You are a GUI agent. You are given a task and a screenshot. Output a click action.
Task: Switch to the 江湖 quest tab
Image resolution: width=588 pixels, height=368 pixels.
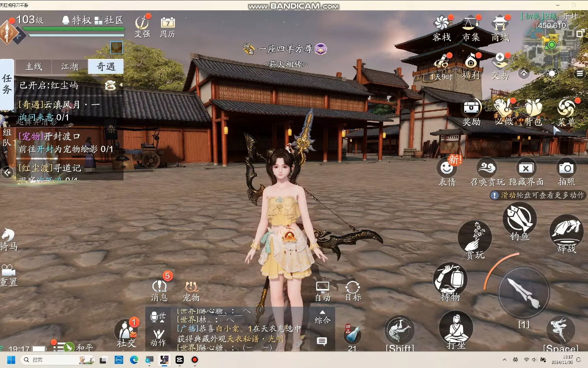click(70, 67)
